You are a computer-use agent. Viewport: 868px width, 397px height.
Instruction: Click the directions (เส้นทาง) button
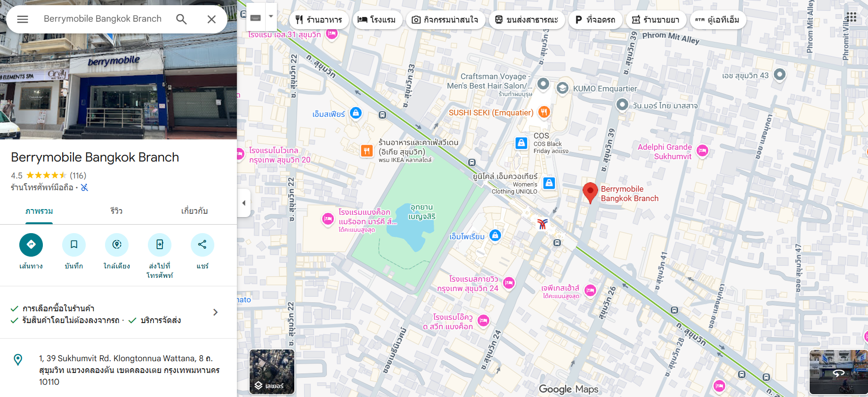pos(31,244)
